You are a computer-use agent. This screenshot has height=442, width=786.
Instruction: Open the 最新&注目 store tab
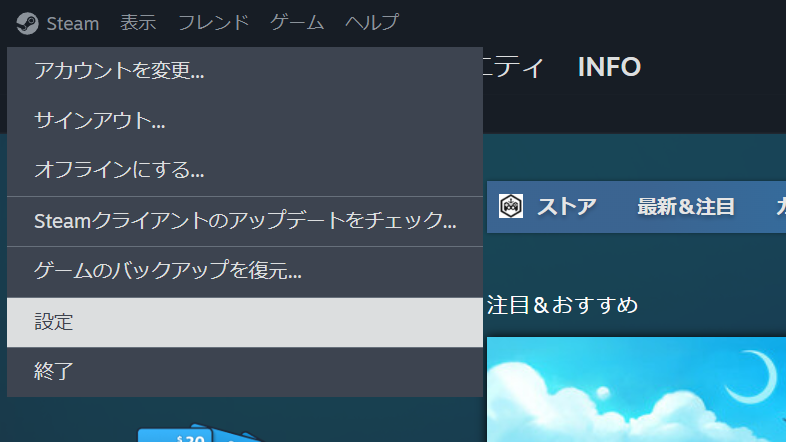[686, 206]
